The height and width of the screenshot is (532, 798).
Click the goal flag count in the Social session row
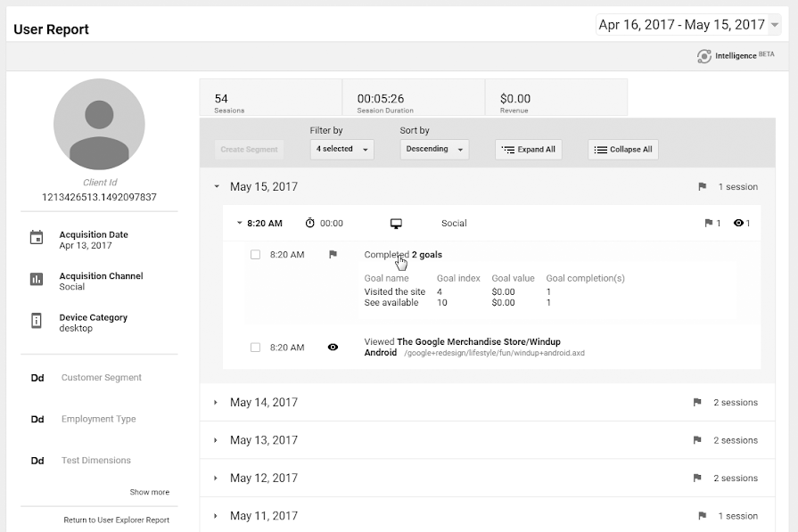712,223
